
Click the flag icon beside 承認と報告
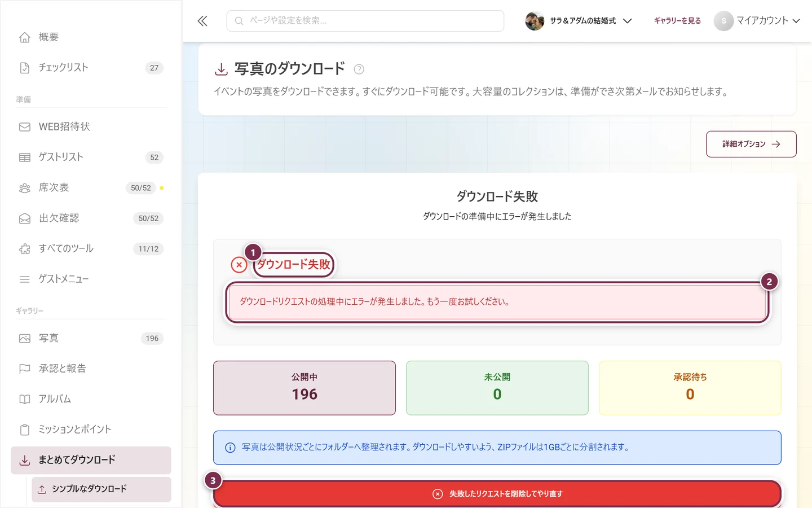(x=25, y=369)
